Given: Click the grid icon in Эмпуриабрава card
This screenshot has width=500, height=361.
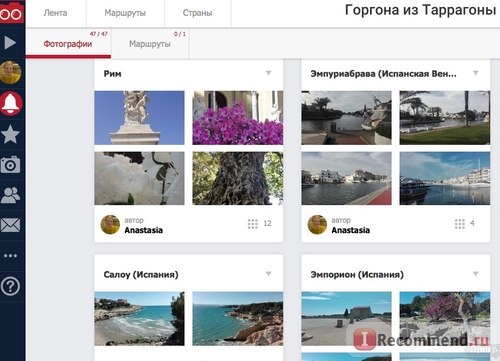Looking at the screenshot, I should click(460, 224).
